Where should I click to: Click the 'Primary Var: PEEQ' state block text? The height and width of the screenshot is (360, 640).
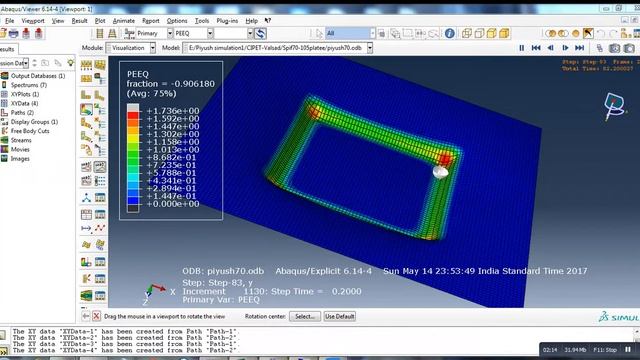pos(221,300)
